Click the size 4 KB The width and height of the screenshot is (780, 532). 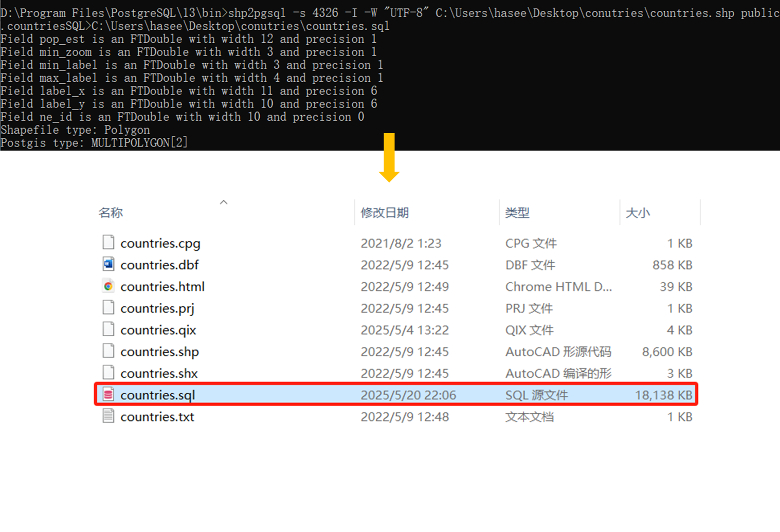click(x=680, y=330)
